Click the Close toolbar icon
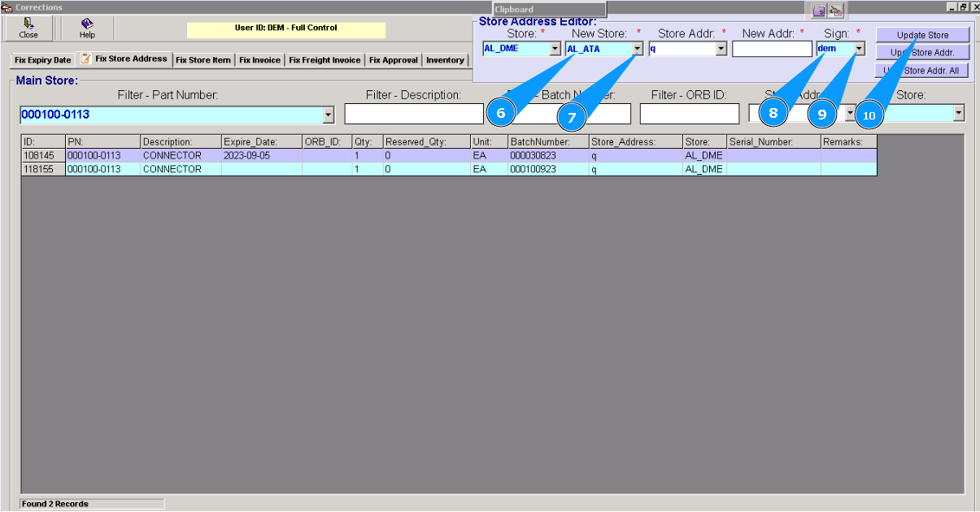Image resolution: width=980 pixels, height=512 pixels. coord(28,28)
